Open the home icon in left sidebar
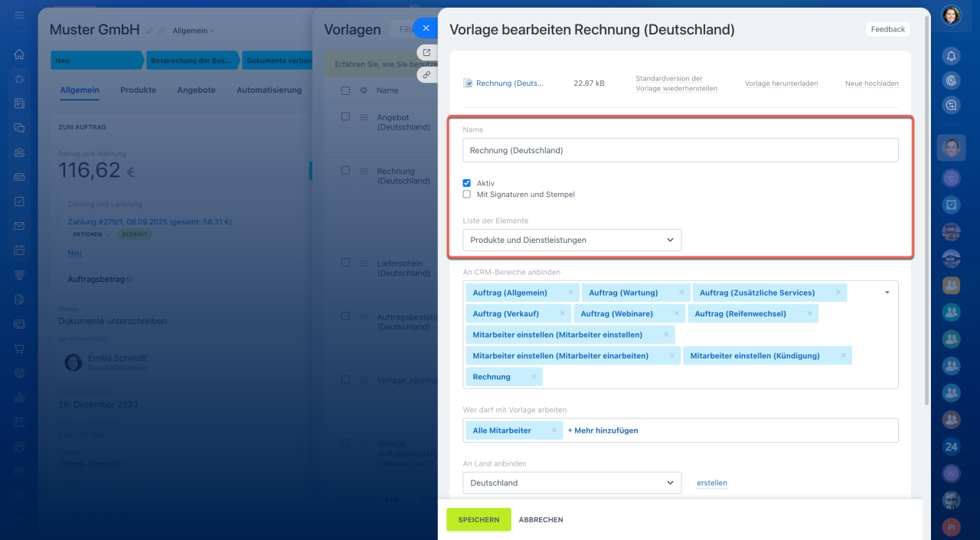This screenshot has height=540, width=980. 19,54
